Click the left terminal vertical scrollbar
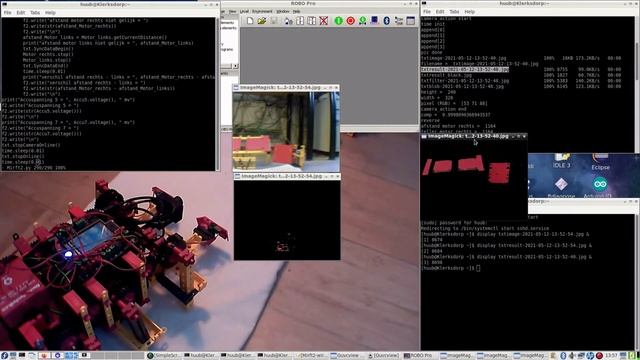 pos(218,93)
